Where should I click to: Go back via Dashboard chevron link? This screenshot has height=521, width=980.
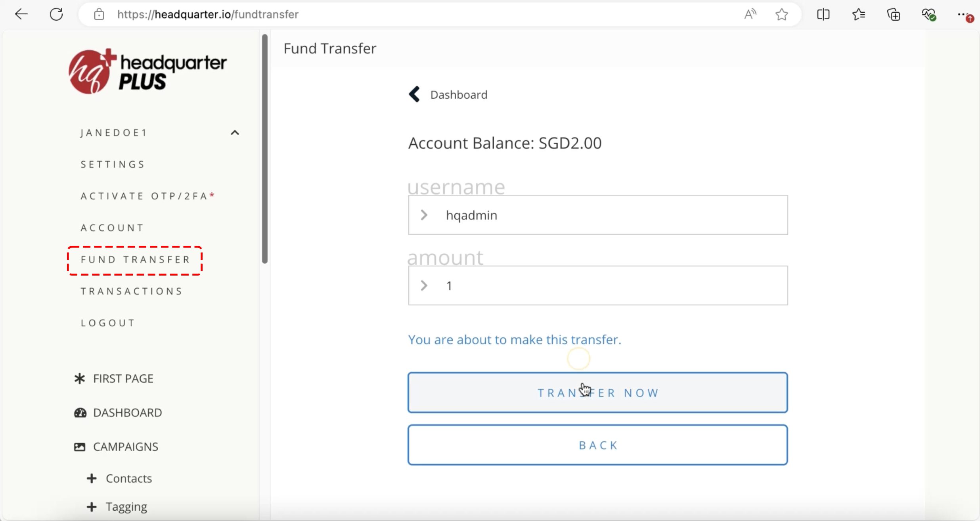414,94
